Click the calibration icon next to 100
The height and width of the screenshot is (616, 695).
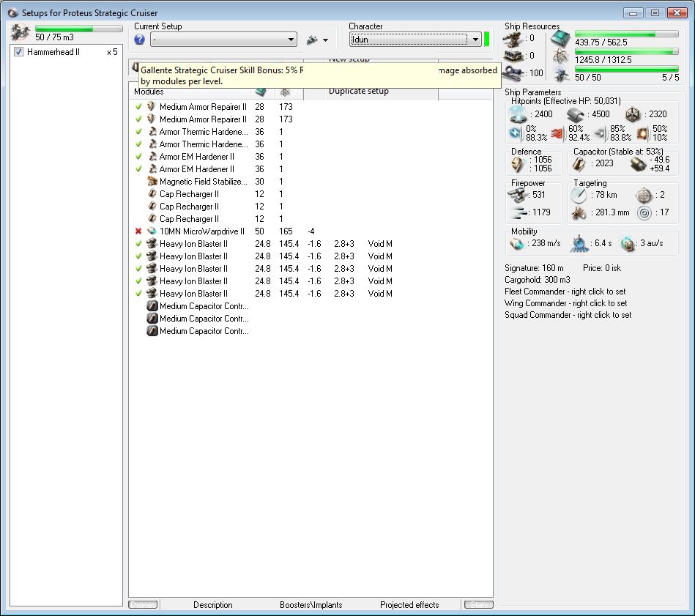[513, 73]
